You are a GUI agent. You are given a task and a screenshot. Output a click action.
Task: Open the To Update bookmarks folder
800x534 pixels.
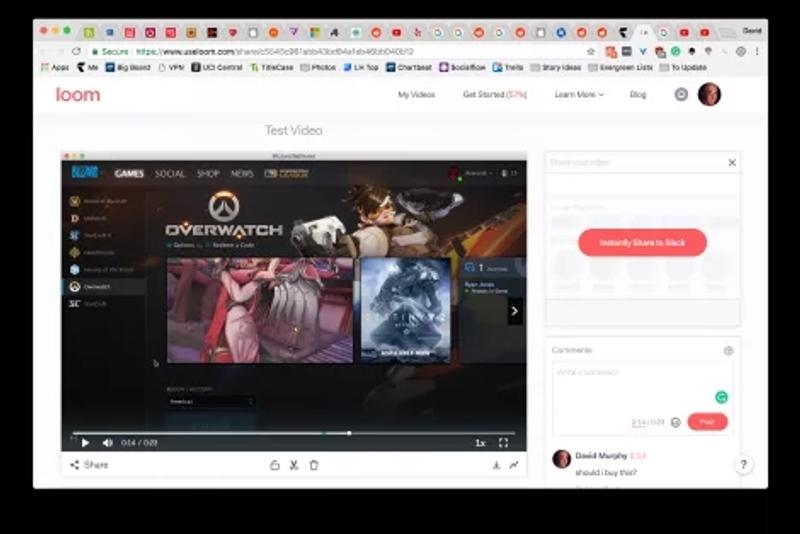[x=683, y=67]
